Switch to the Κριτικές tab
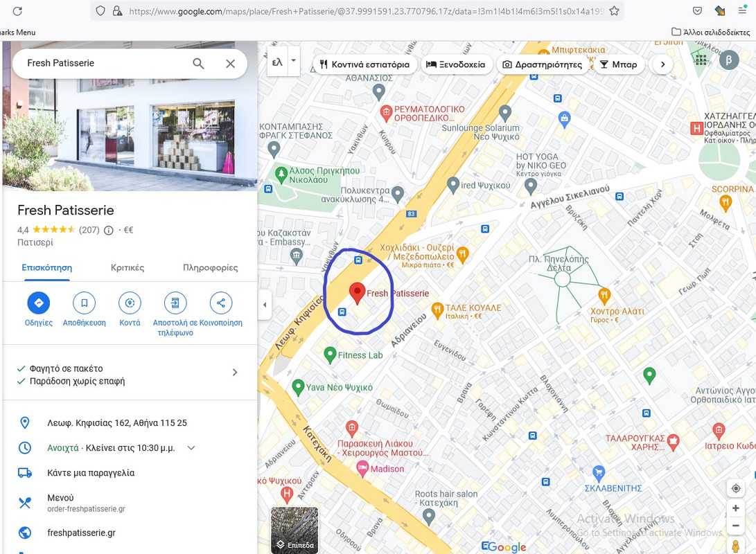756x554 pixels. (x=128, y=268)
